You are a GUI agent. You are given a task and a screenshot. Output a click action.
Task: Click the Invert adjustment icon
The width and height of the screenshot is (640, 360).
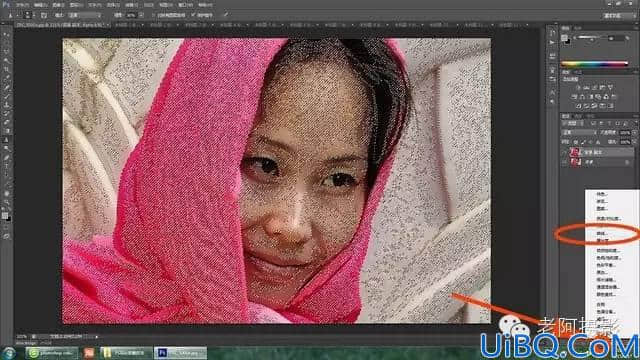(578, 106)
